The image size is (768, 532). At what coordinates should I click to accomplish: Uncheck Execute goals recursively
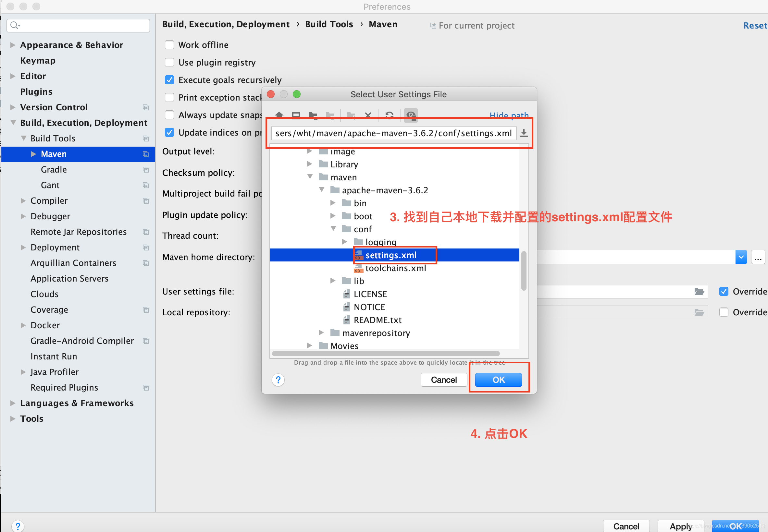169,80
